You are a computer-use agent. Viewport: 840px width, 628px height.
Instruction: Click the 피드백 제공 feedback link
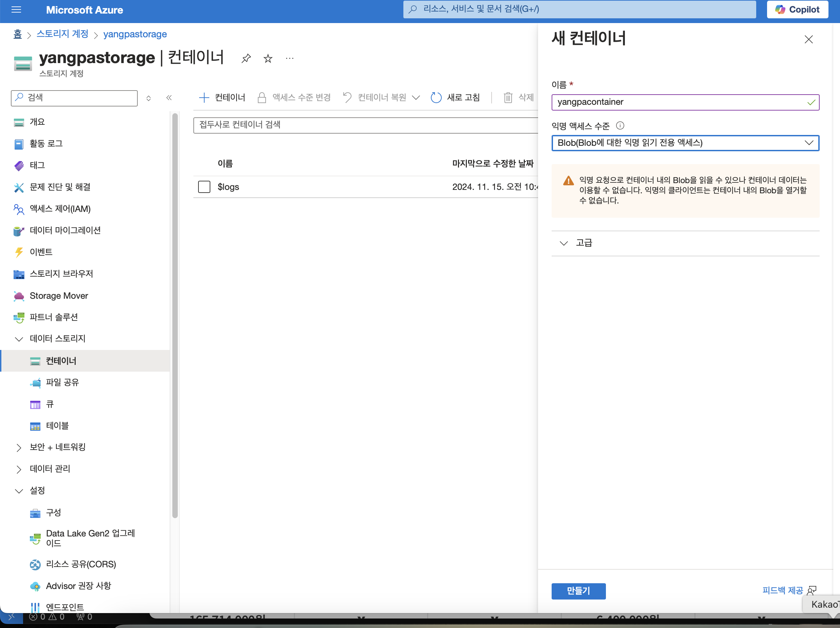point(783,590)
